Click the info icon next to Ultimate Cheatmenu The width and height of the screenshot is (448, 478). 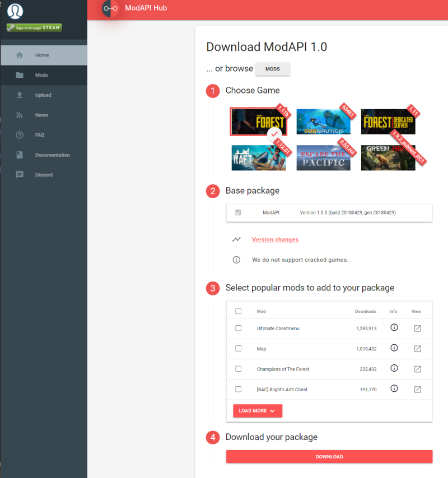tap(394, 328)
